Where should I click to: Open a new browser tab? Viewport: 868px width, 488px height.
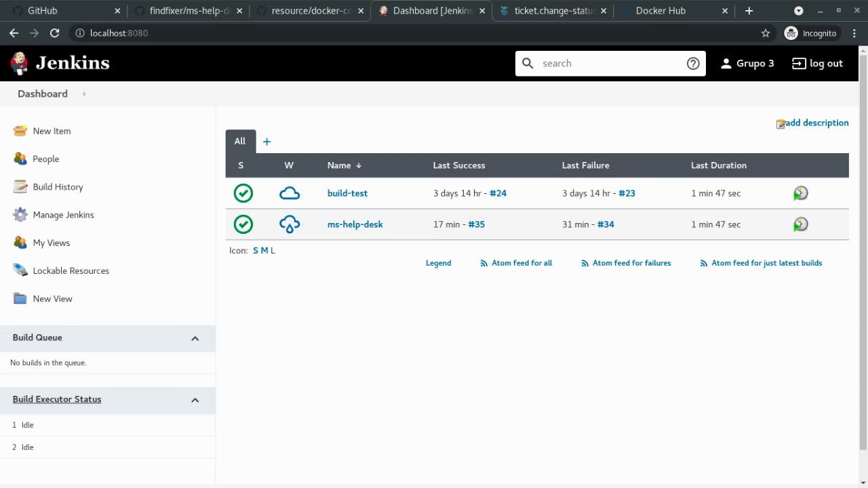click(749, 11)
